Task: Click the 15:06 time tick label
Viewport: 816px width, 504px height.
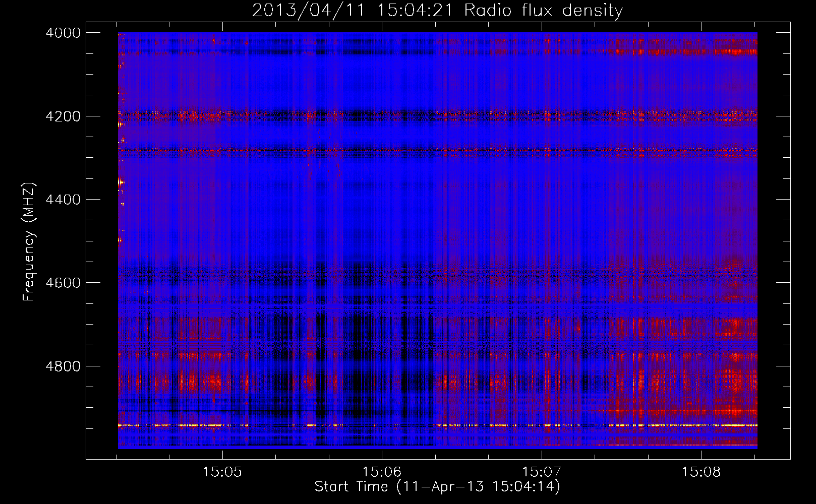Action: coord(382,472)
